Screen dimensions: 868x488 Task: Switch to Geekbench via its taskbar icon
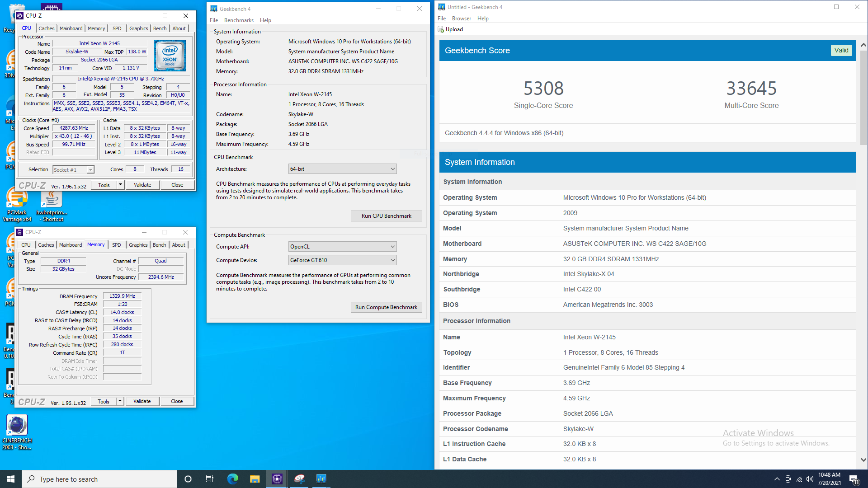tap(321, 479)
